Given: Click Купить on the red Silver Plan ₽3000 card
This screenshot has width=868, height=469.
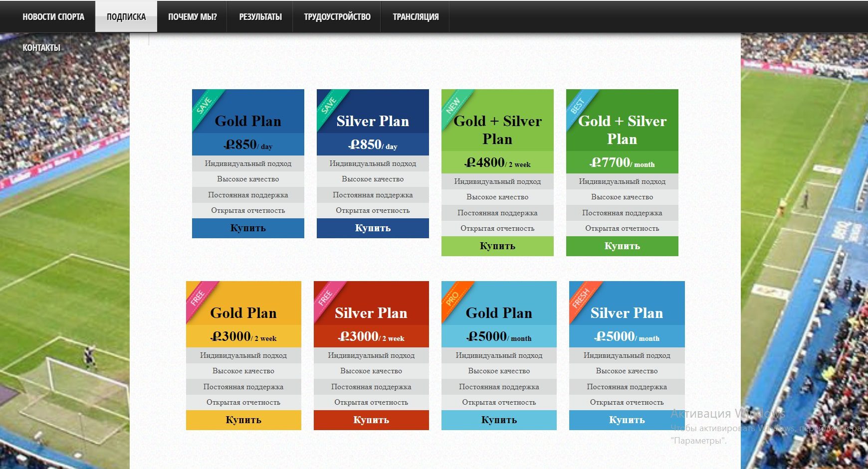Looking at the screenshot, I should tap(371, 420).
